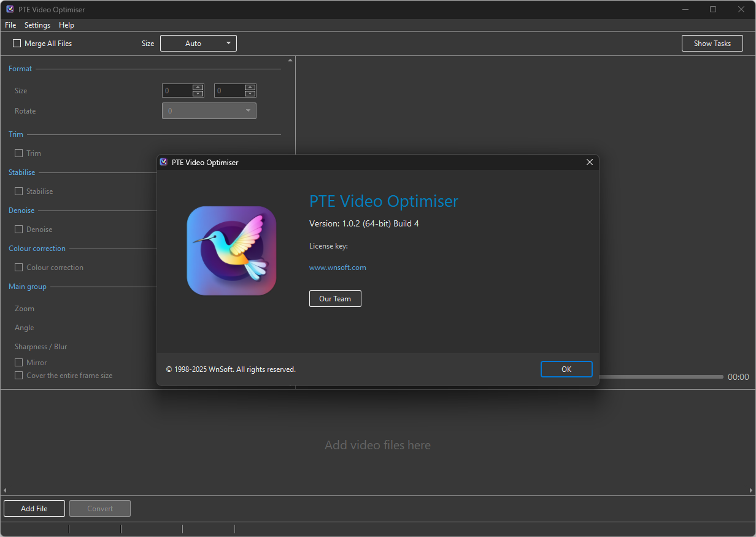Click the first Size input field

pos(177,91)
